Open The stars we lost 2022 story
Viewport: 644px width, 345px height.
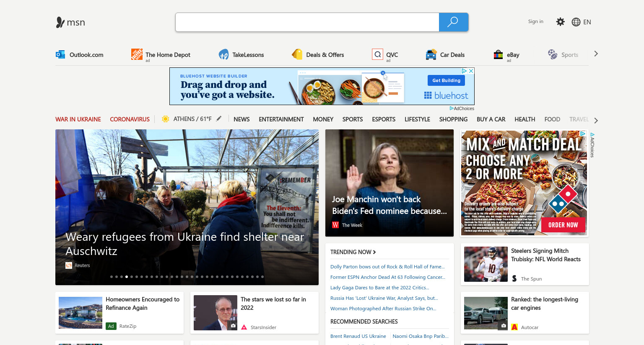pos(273,304)
